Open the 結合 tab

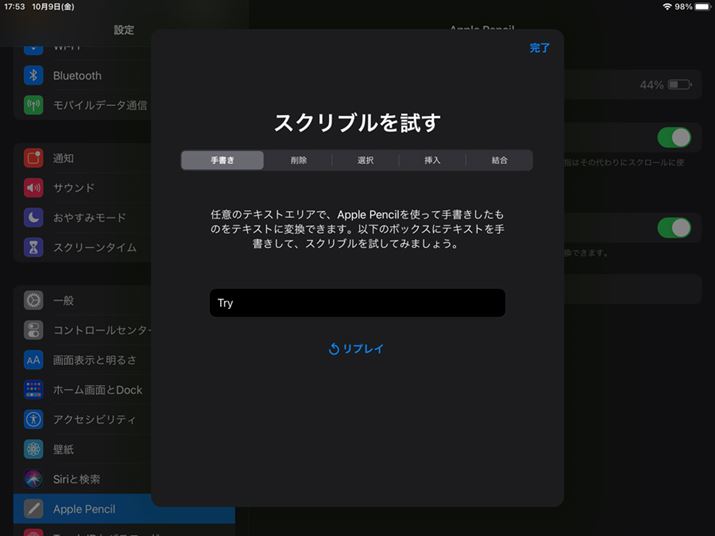[x=499, y=160]
